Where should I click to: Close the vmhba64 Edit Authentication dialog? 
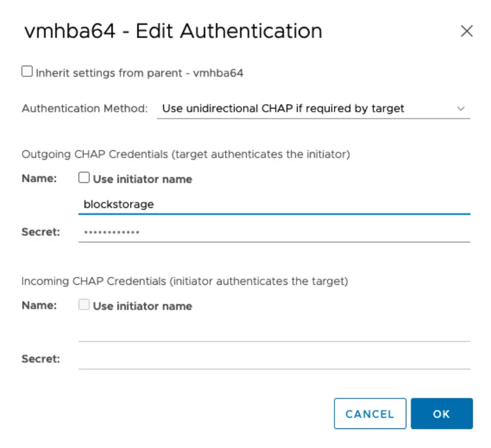[468, 31]
